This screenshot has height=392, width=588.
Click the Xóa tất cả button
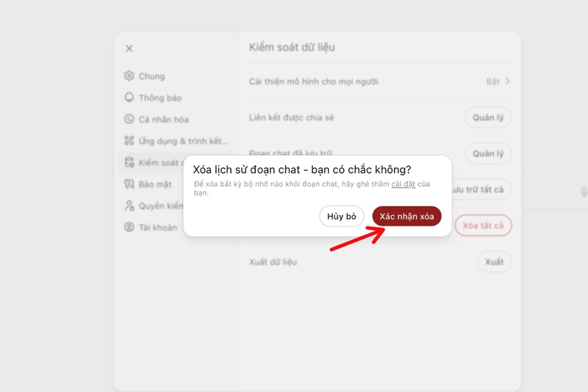(x=483, y=226)
